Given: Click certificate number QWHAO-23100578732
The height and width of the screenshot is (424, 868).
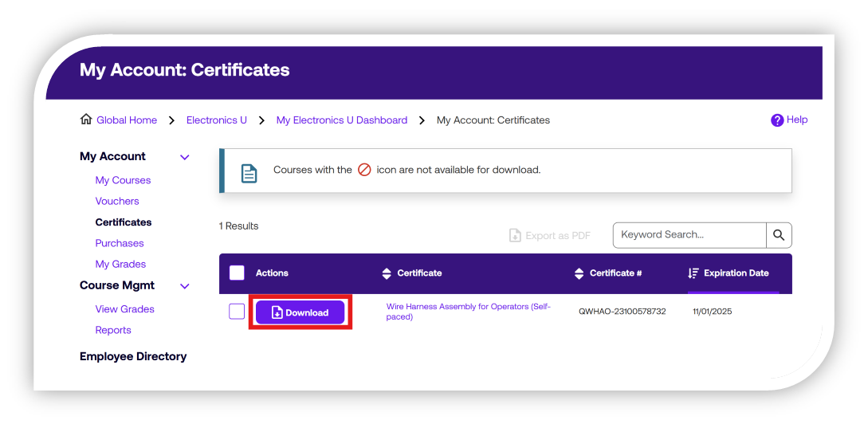Looking at the screenshot, I should [623, 312].
